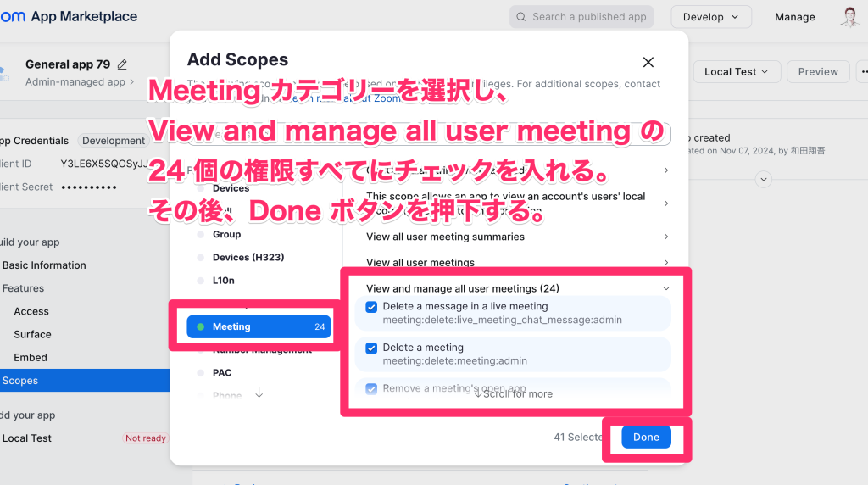The height and width of the screenshot is (485, 868).
Task: Uncheck Delete a message in a live meeting
Action: (x=371, y=307)
